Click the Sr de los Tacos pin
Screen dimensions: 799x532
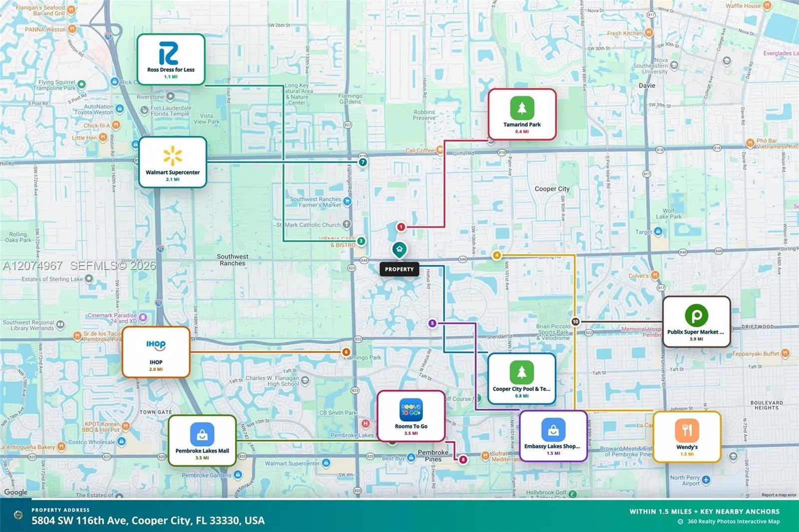[77, 336]
